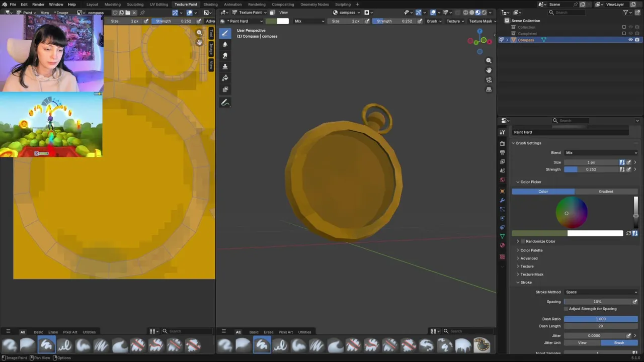
Task: Switch to Geometry Nodes workspace tab
Action: (314, 5)
